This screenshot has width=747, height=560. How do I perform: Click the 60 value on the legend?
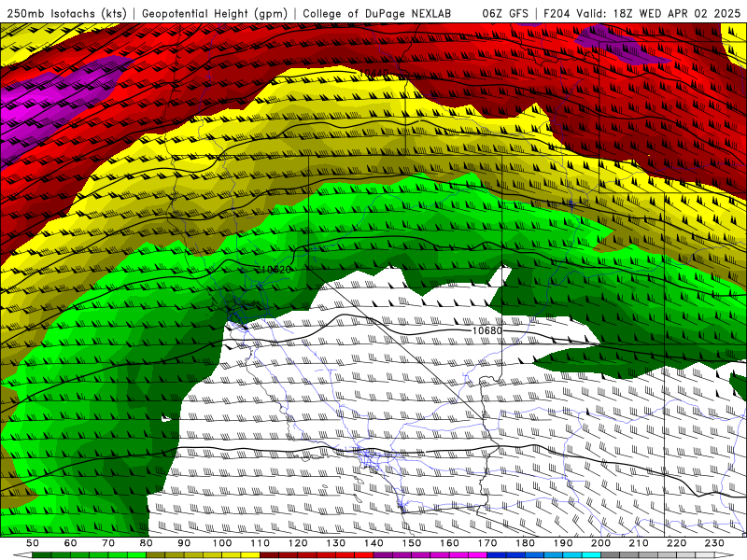click(x=70, y=543)
